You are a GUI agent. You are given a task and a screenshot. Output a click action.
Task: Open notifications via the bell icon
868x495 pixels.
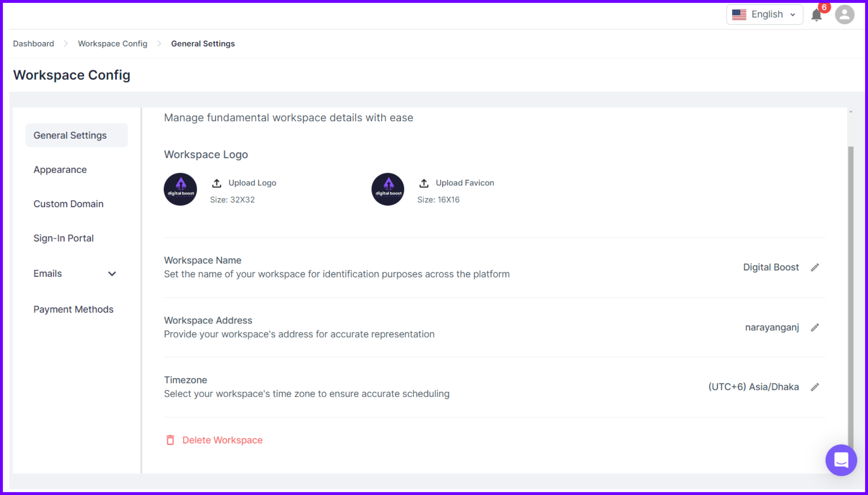click(817, 15)
